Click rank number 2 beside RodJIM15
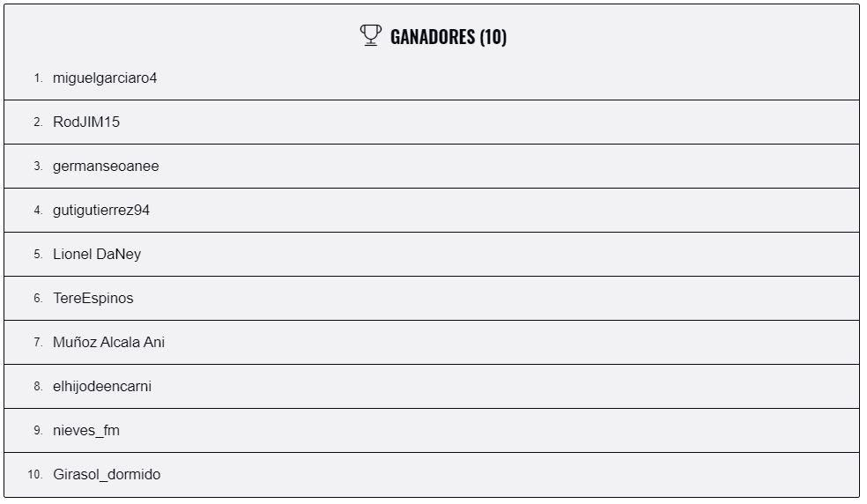This screenshot has height=504, width=867. [38, 122]
